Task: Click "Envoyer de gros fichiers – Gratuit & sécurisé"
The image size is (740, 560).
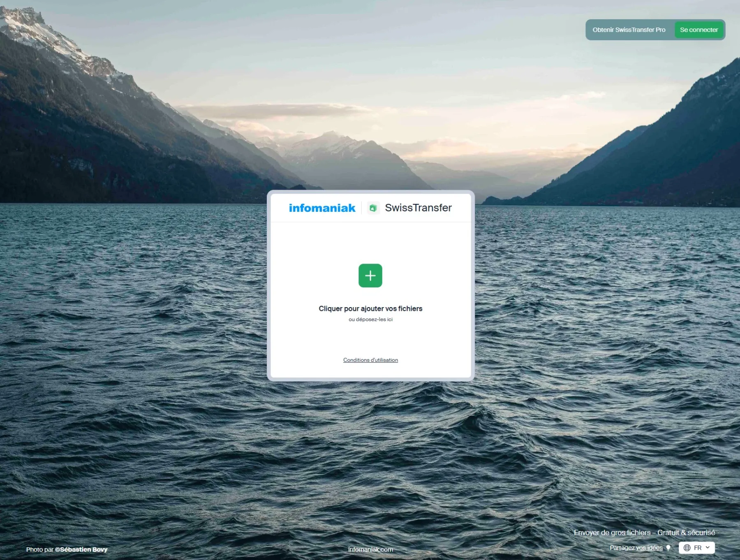Action: pos(644,532)
